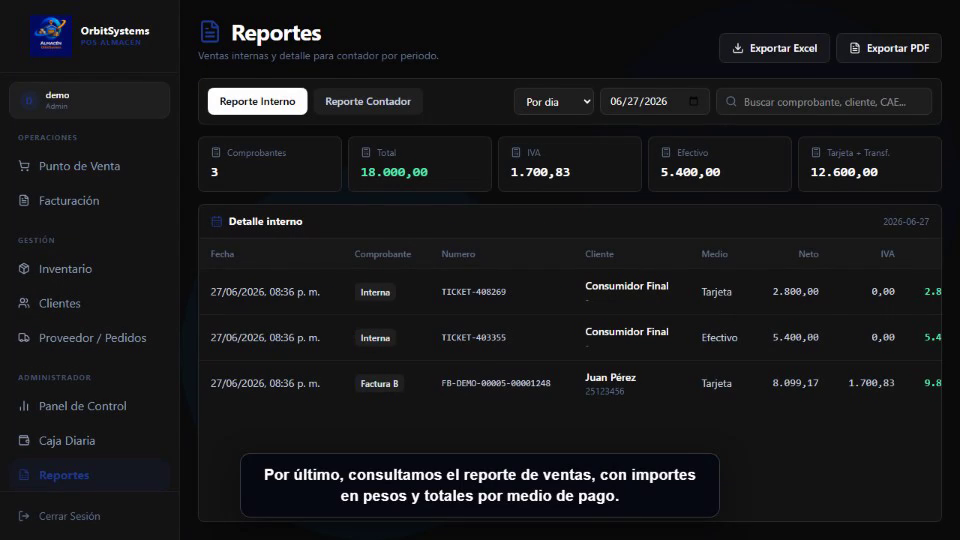The image size is (960, 540).
Task: Click the 06/27/2026 date field
Action: pos(654,102)
